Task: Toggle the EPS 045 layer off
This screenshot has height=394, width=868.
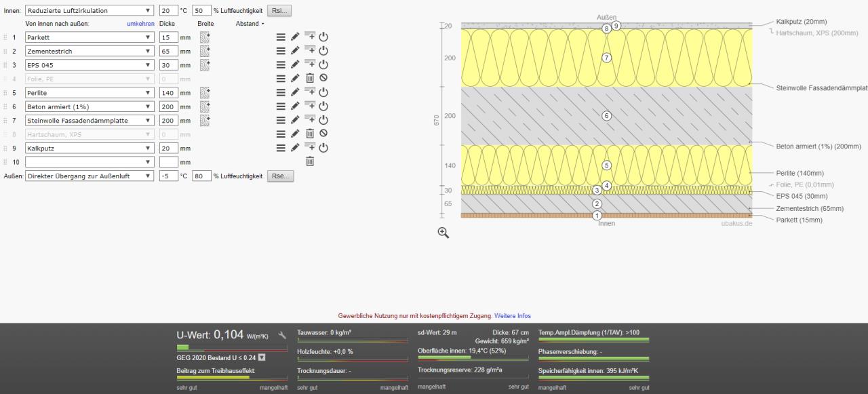Action: (323, 65)
